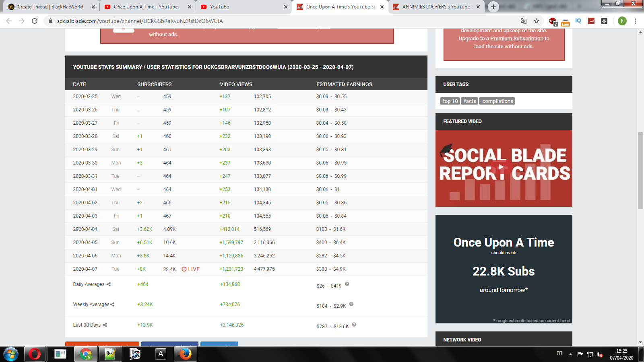Show help for Weekly Averages earnings

(x=351, y=304)
